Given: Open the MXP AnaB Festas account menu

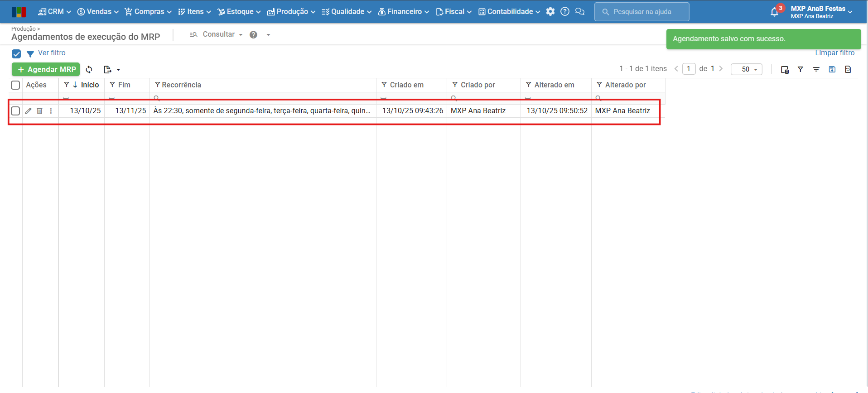Looking at the screenshot, I should click(x=821, y=12).
